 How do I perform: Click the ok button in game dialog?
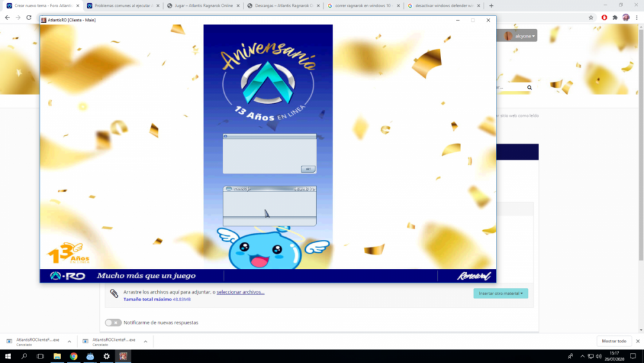tap(308, 169)
